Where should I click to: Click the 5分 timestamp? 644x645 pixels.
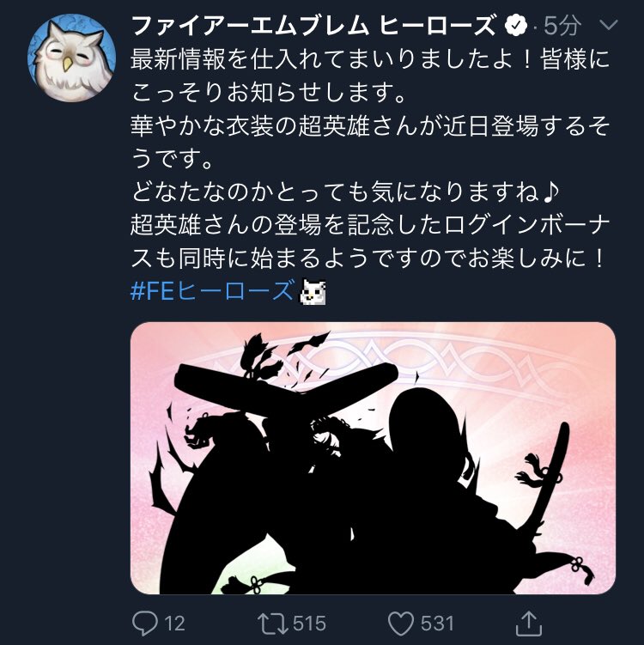(x=562, y=26)
